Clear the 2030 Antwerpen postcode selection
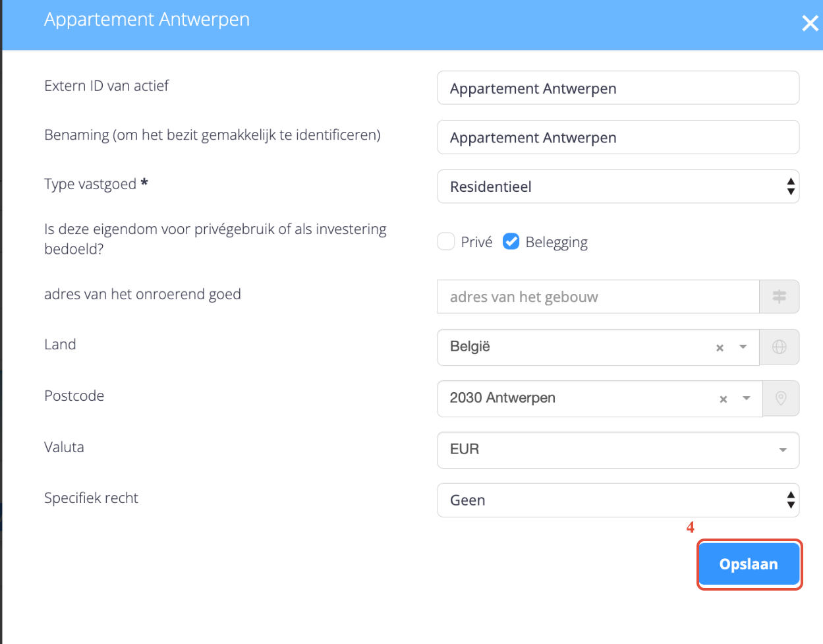The height and width of the screenshot is (644, 823). click(723, 399)
